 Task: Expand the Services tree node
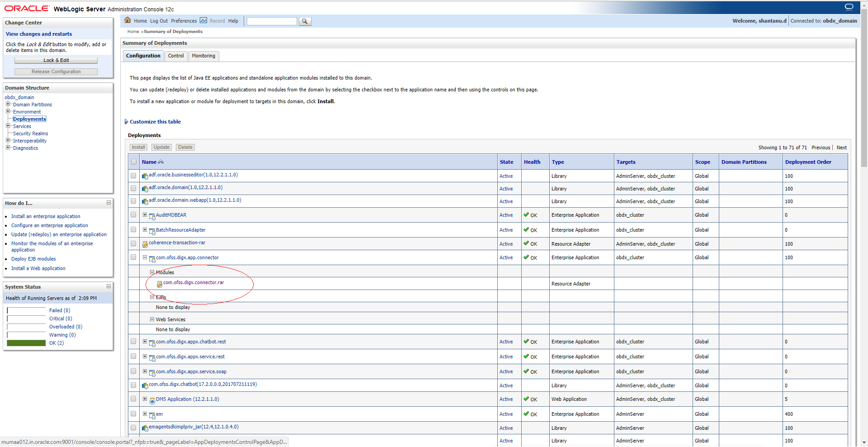(8, 126)
